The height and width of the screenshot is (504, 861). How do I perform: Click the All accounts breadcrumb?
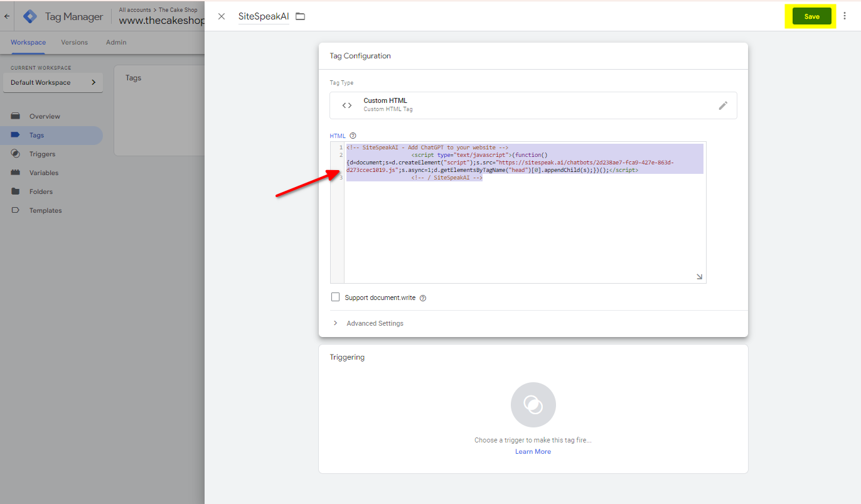(x=136, y=10)
